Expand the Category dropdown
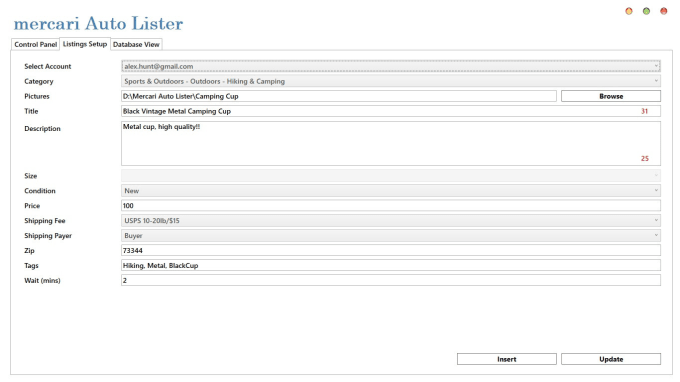 (391, 81)
